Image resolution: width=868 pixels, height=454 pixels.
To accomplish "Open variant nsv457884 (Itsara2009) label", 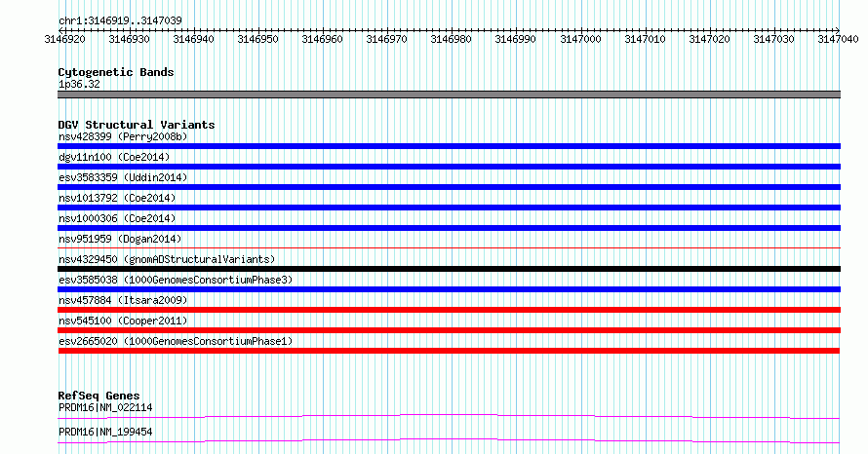I will [x=123, y=300].
